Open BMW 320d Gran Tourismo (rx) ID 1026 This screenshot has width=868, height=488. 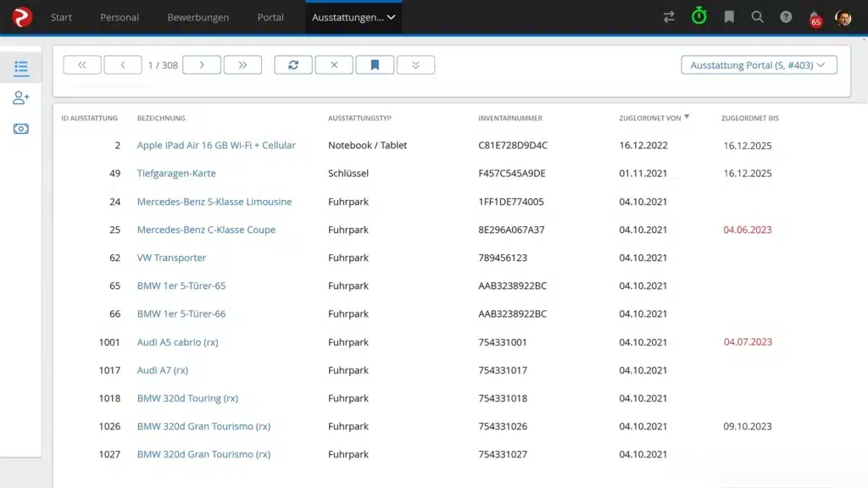pyautogui.click(x=203, y=426)
